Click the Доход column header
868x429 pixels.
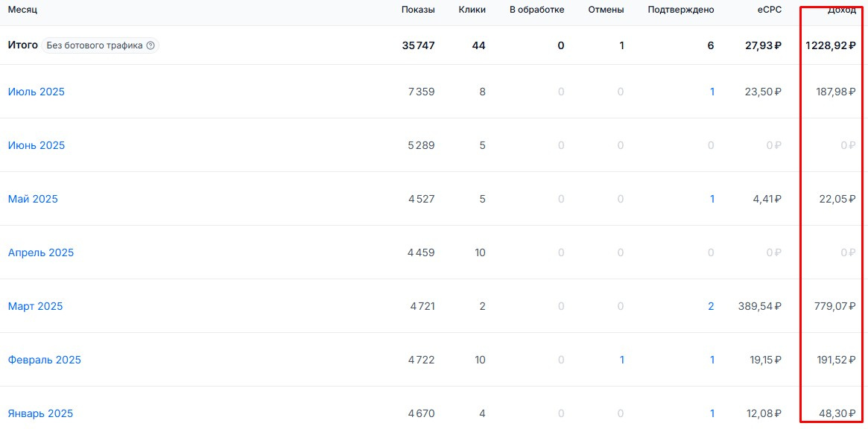coord(842,10)
